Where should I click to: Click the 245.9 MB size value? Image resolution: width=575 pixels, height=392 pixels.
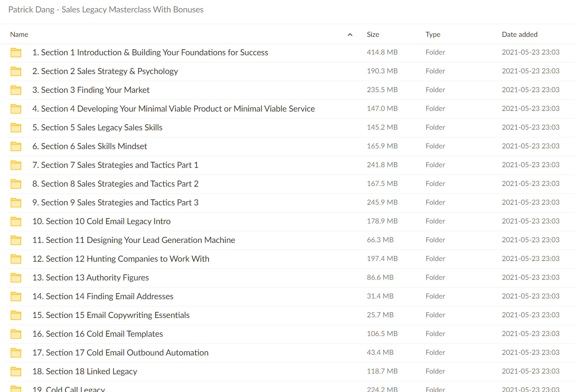[x=382, y=202]
